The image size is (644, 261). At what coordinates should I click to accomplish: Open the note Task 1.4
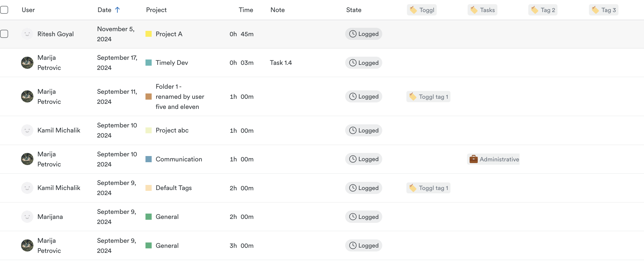tap(281, 62)
